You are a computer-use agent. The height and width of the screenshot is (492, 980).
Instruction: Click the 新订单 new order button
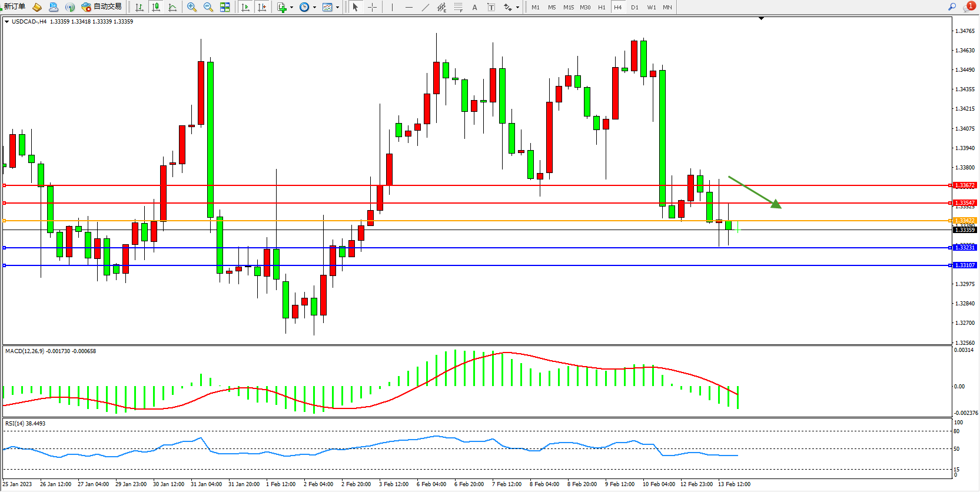(x=14, y=6)
